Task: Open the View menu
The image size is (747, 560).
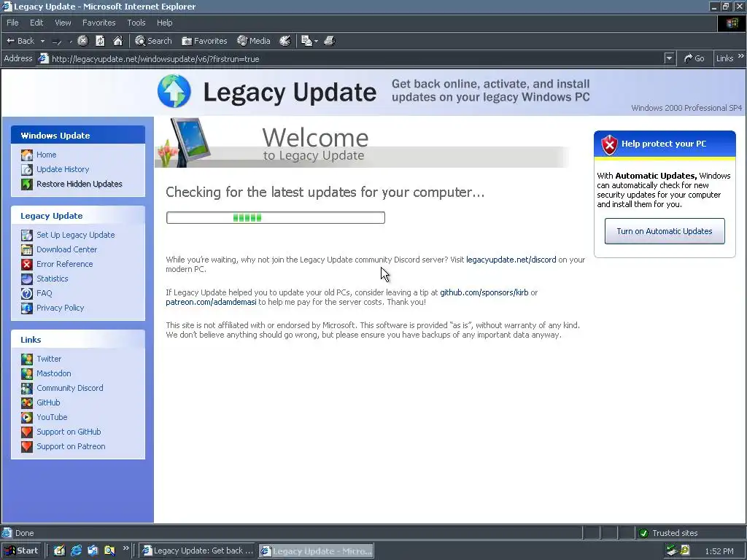Action: [63, 23]
